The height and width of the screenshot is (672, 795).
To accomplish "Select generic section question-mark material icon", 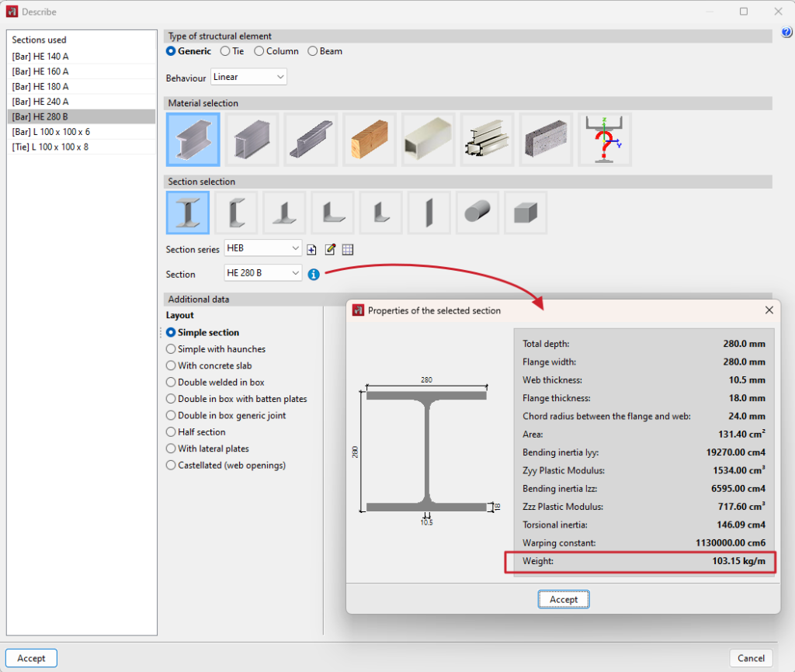I will tap(605, 140).
